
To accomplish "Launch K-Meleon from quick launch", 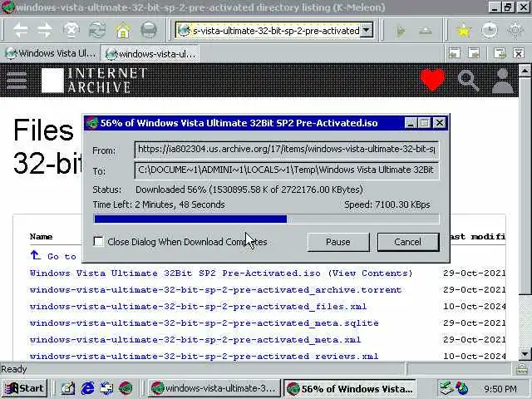I will click(126, 388).
